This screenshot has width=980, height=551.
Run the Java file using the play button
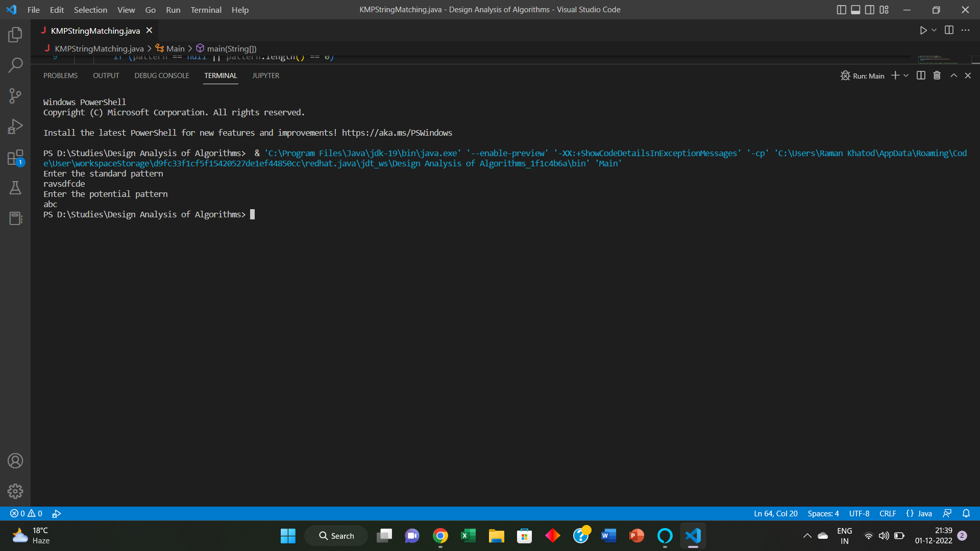pos(924,30)
